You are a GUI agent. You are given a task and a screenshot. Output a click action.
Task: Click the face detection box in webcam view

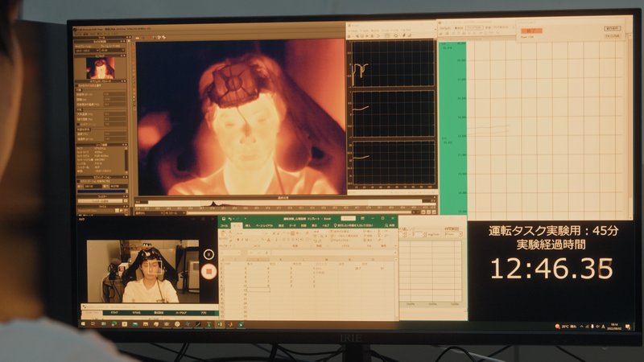point(155,268)
